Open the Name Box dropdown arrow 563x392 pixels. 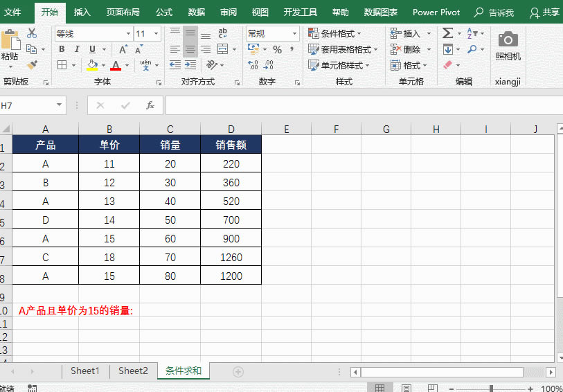60,105
